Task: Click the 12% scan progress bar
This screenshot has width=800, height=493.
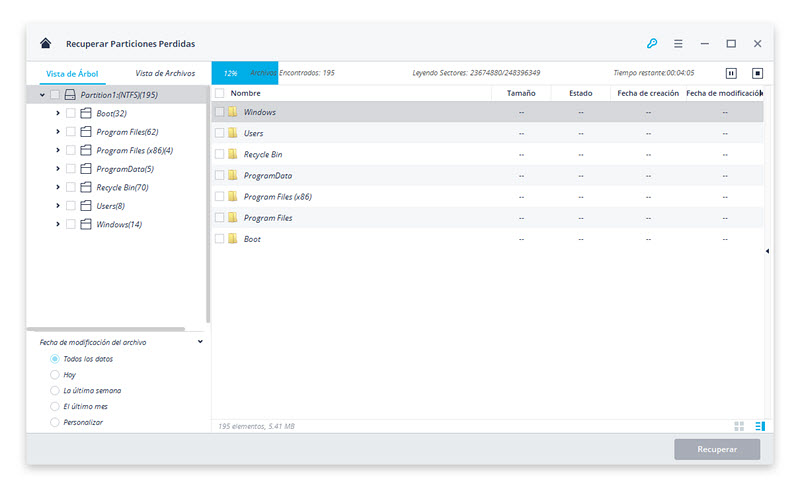Action: click(x=245, y=73)
